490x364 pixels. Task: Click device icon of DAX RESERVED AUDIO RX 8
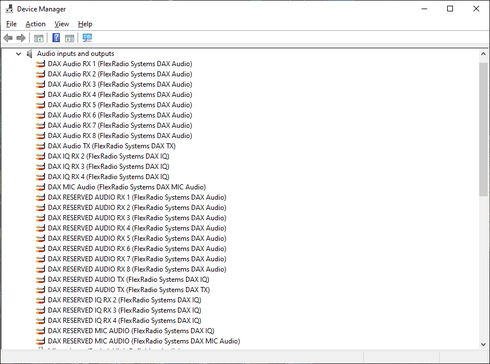40,269
